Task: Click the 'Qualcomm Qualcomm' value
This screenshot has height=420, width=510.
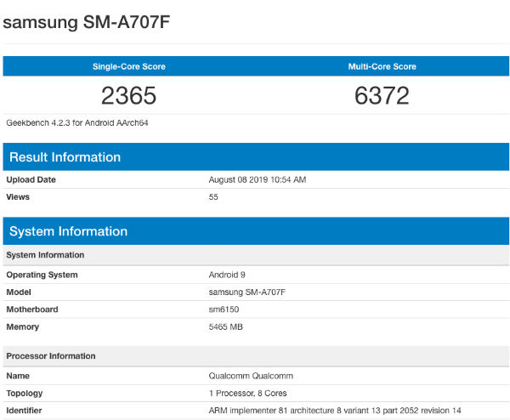Action: (x=251, y=376)
